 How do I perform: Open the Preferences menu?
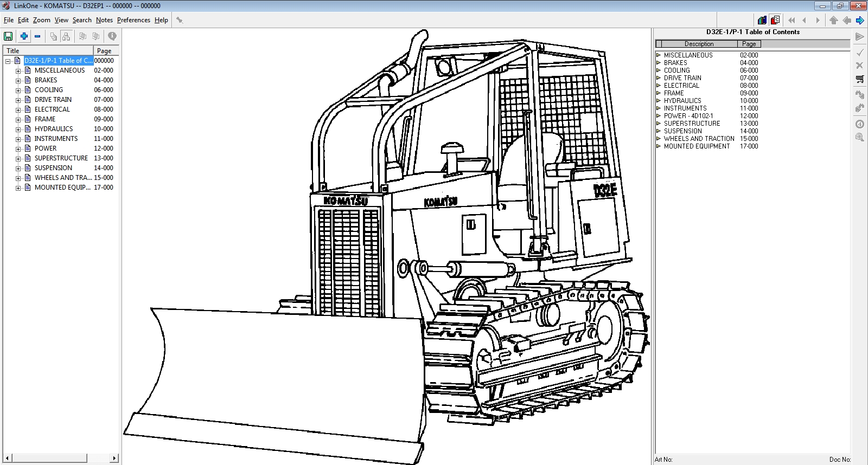point(133,20)
